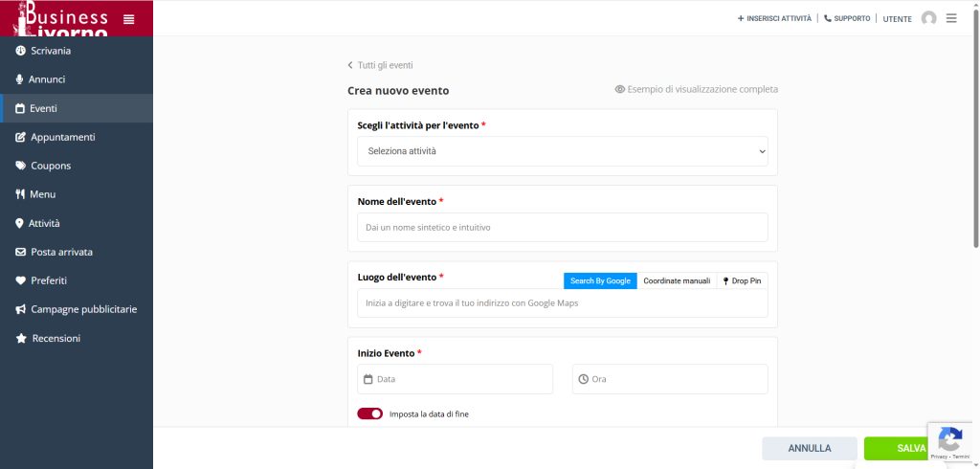Open the Scrivania menu item
980x469 pixels.
click(x=50, y=51)
